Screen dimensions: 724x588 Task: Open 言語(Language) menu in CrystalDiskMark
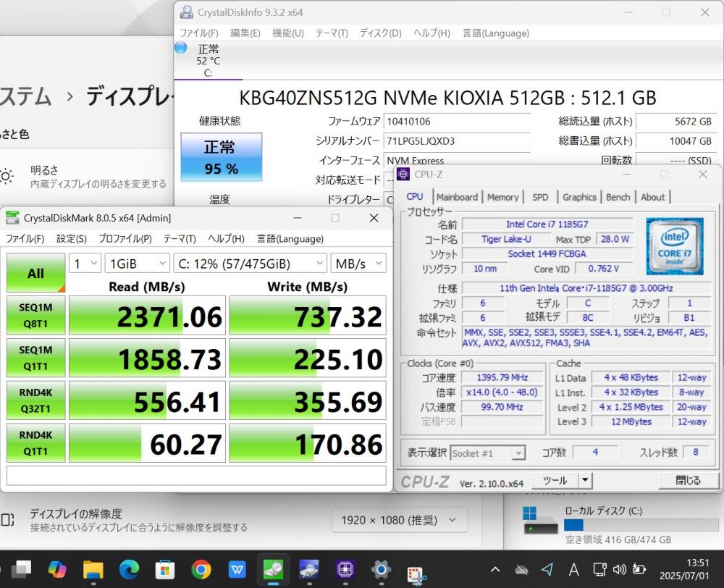click(x=290, y=239)
